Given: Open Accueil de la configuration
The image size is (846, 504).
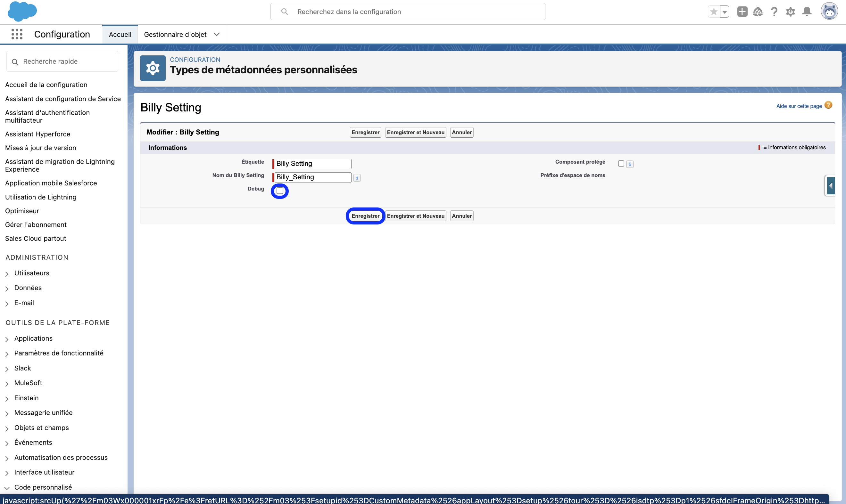Looking at the screenshot, I should 46,85.
